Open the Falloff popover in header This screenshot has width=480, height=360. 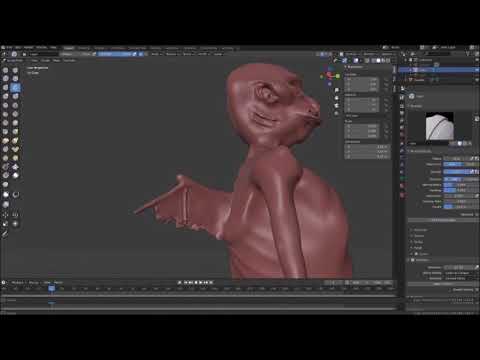click(x=203, y=54)
